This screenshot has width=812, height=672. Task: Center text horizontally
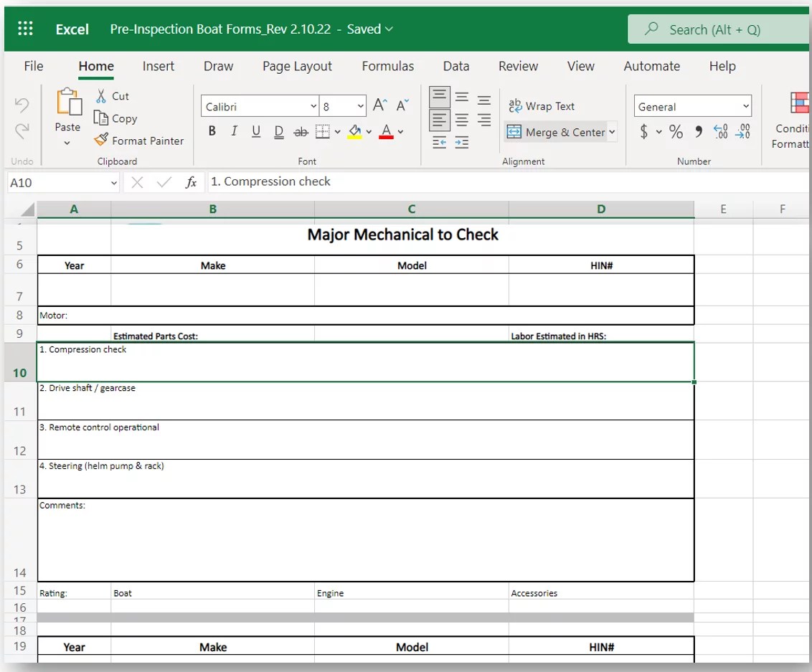(x=462, y=120)
